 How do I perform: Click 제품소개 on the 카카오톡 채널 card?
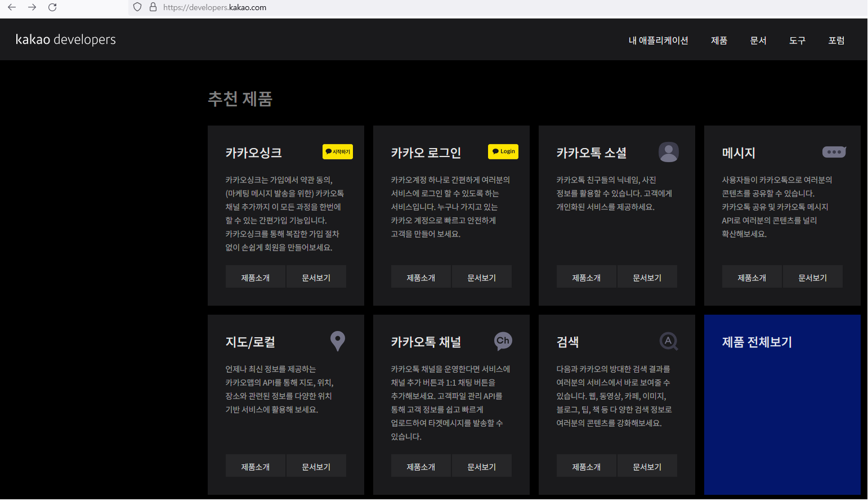click(421, 466)
